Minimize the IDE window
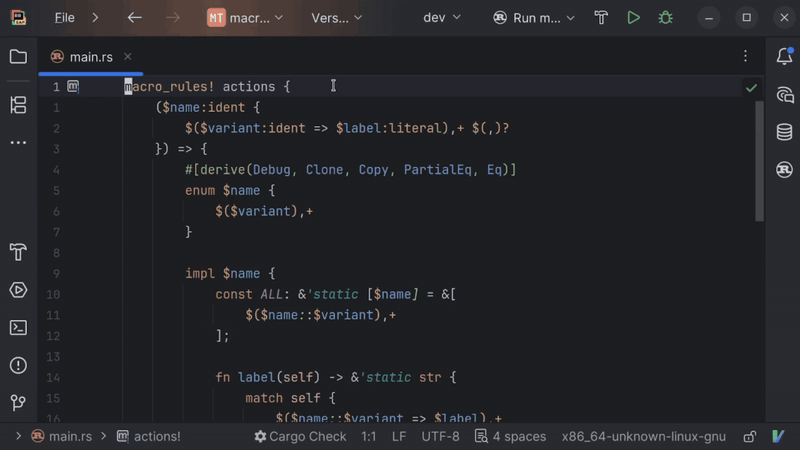Image resolution: width=800 pixels, height=450 pixels. coord(709,18)
